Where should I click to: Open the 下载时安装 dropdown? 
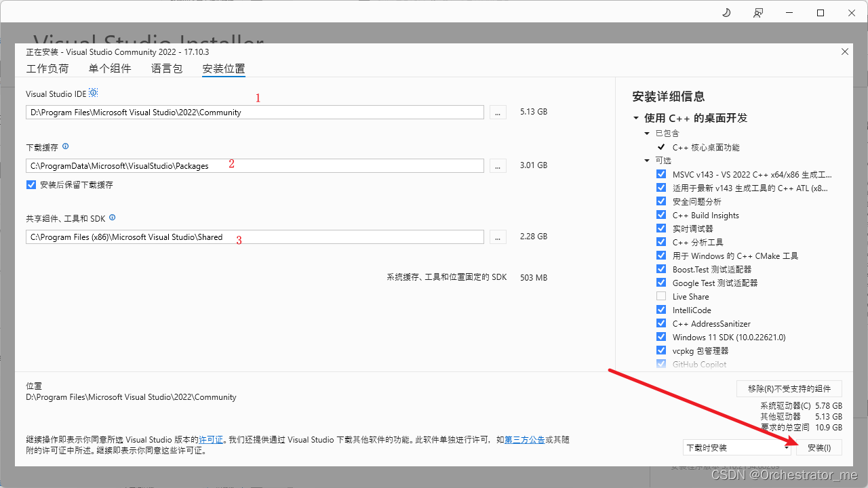[736, 447]
